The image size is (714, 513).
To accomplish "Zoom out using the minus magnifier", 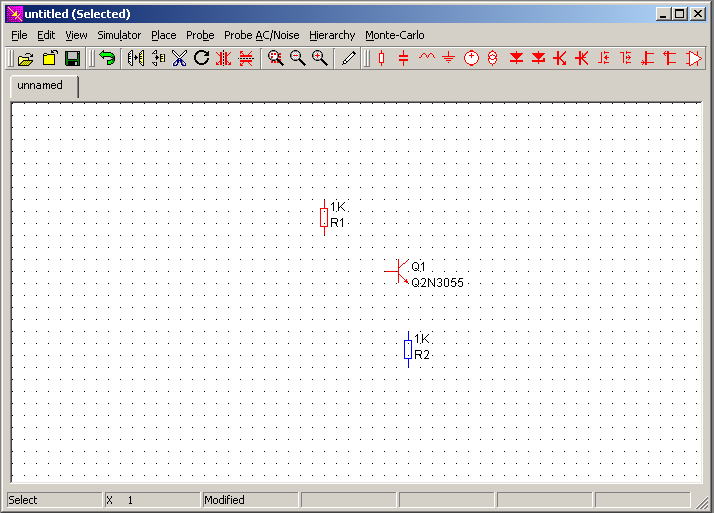I will click(298, 58).
